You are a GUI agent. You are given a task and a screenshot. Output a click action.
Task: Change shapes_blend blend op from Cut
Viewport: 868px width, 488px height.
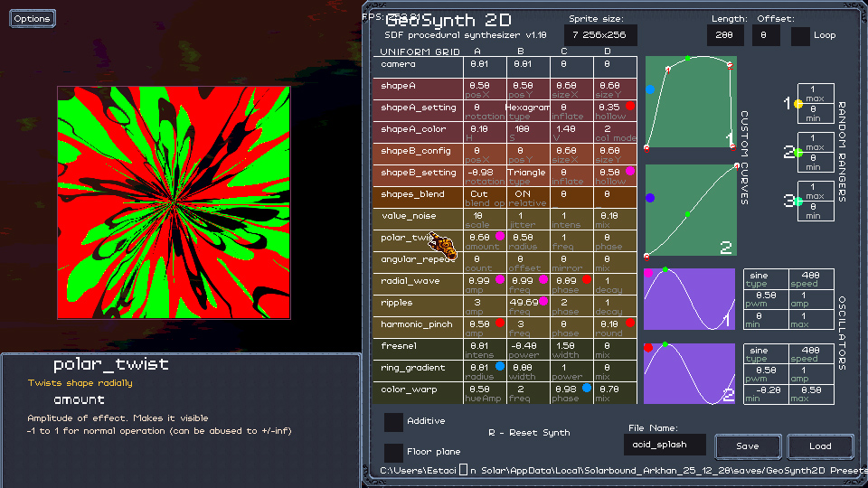pos(485,198)
